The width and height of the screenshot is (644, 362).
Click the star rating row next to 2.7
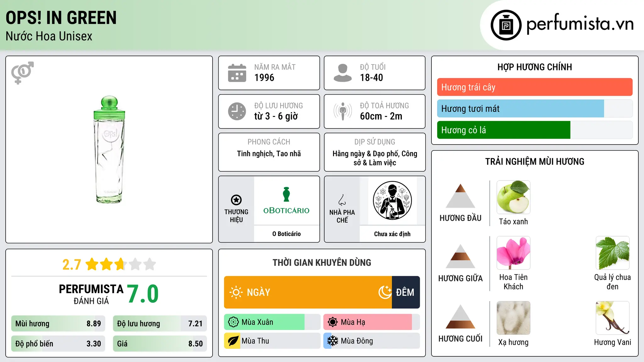[x=121, y=264]
